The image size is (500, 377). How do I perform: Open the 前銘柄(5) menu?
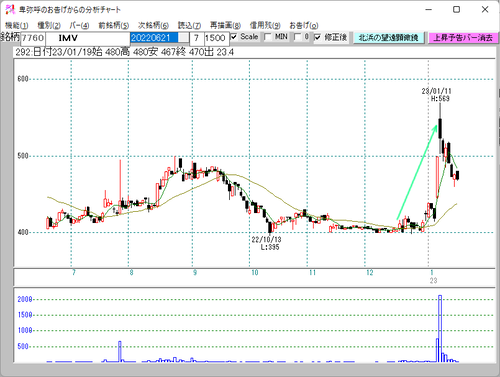[x=114, y=25]
